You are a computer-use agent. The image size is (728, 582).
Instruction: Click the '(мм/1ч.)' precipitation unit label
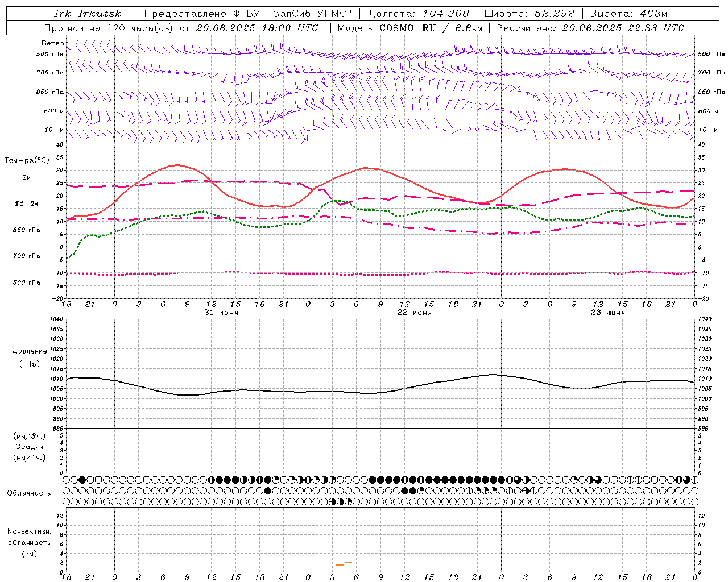click(30, 458)
